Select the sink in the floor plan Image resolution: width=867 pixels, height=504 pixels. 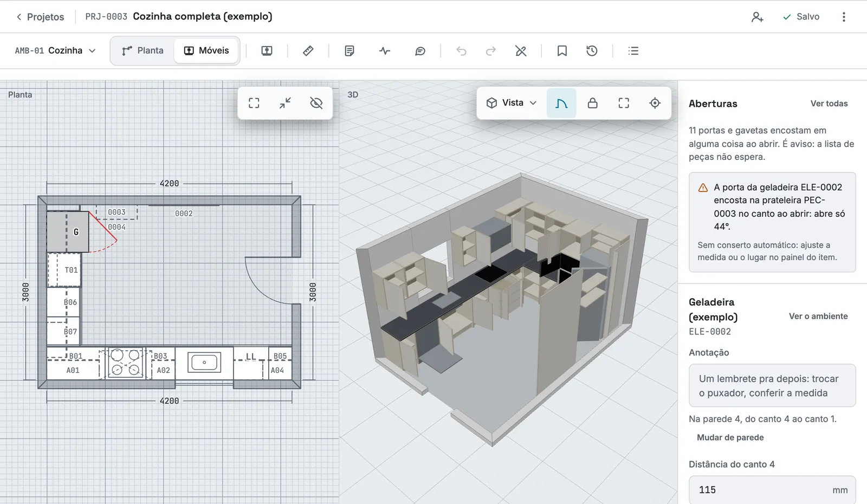point(204,362)
